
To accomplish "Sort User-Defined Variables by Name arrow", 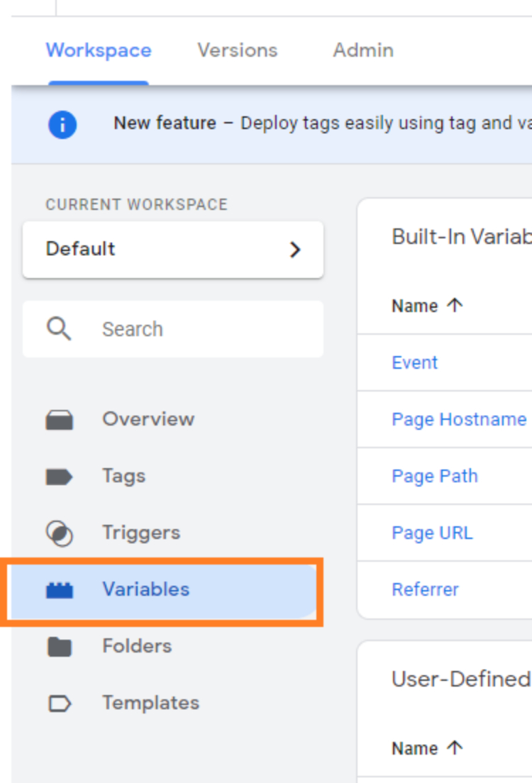I will [455, 748].
